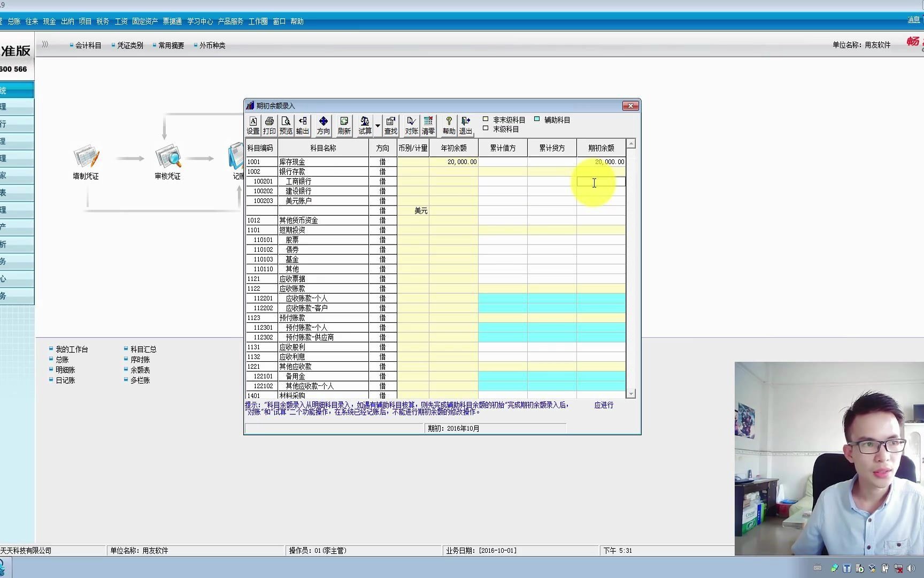Open the 科目汇总 link

pos(143,349)
